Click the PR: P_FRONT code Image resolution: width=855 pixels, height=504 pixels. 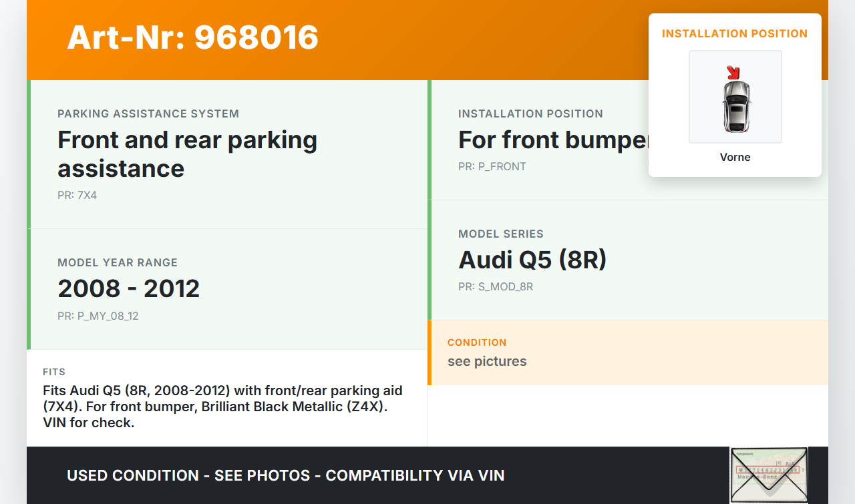492,167
